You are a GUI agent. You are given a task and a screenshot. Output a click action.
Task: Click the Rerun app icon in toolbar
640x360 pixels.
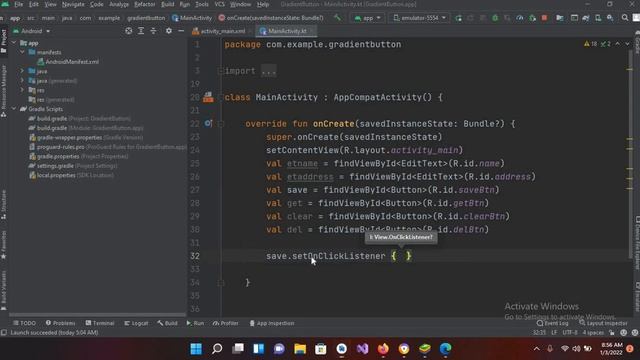tap(458, 18)
